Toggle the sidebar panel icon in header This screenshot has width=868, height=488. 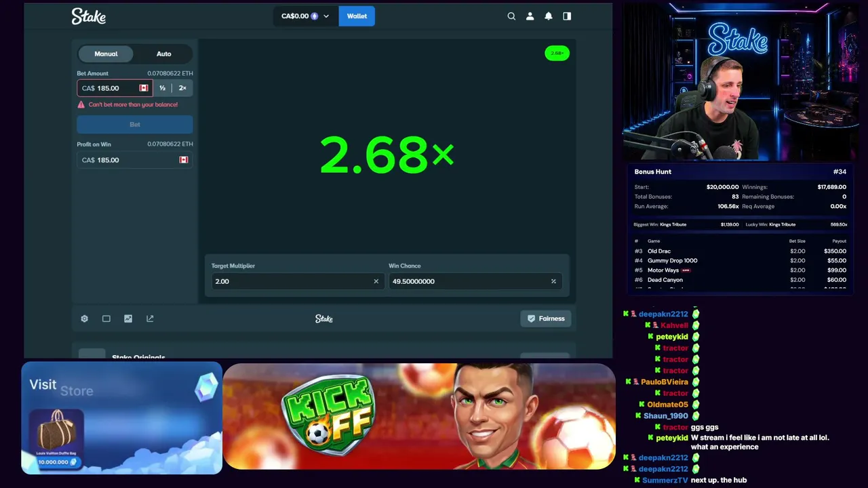coord(567,16)
